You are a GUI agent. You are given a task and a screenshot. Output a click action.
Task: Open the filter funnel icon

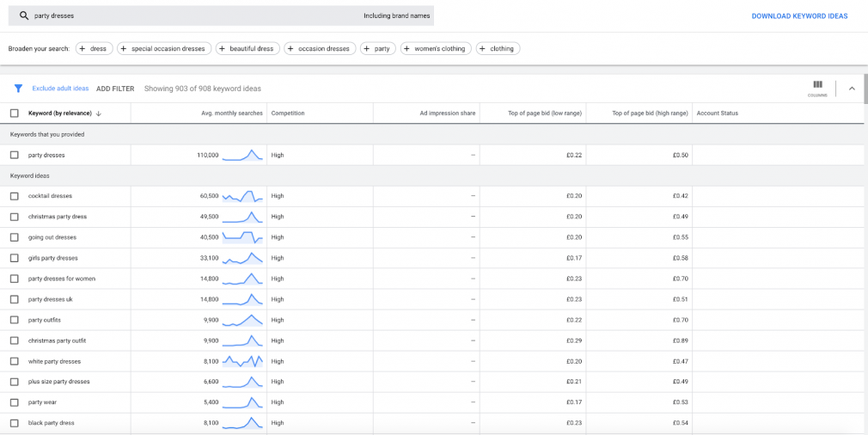tap(18, 89)
